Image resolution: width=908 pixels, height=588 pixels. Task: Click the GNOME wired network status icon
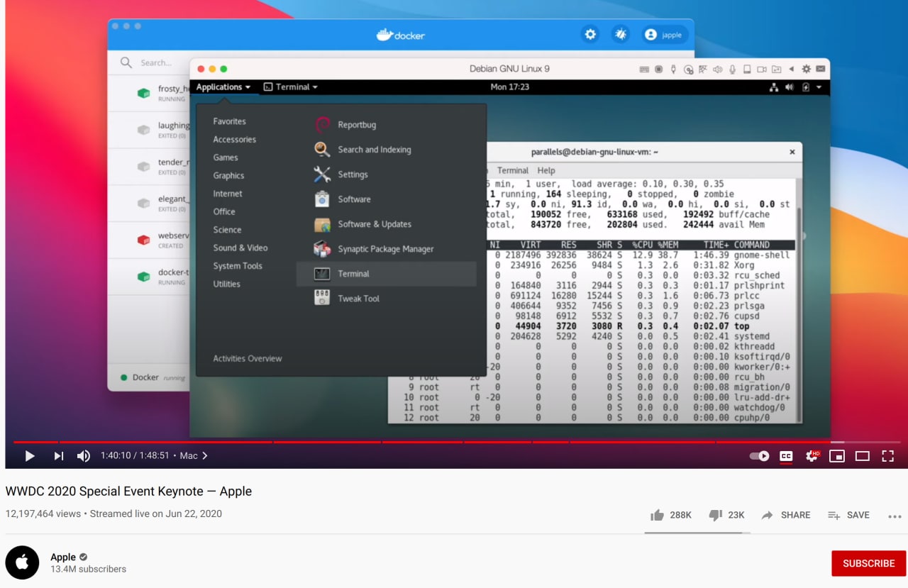(x=774, y=87)
